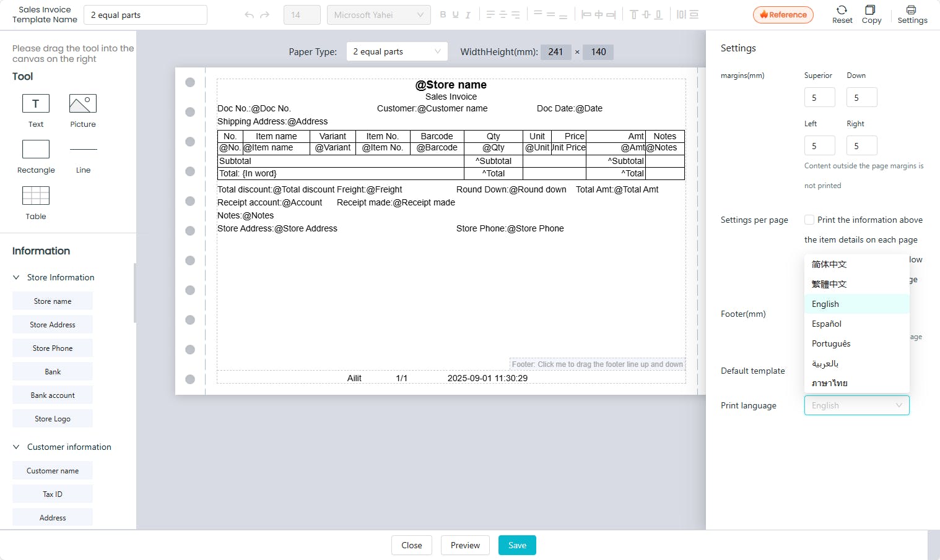Align selected elements to bottom edge
Viewport: 940px width, 560px height.
(x=658, y=15)
